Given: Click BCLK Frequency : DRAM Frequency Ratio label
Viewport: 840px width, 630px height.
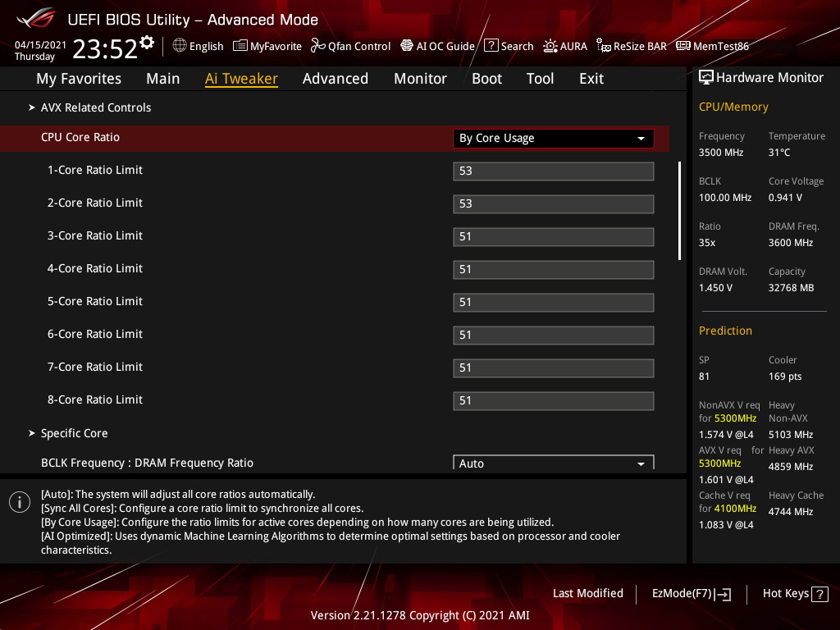Looking at the screenshot, I should point(148,463).
